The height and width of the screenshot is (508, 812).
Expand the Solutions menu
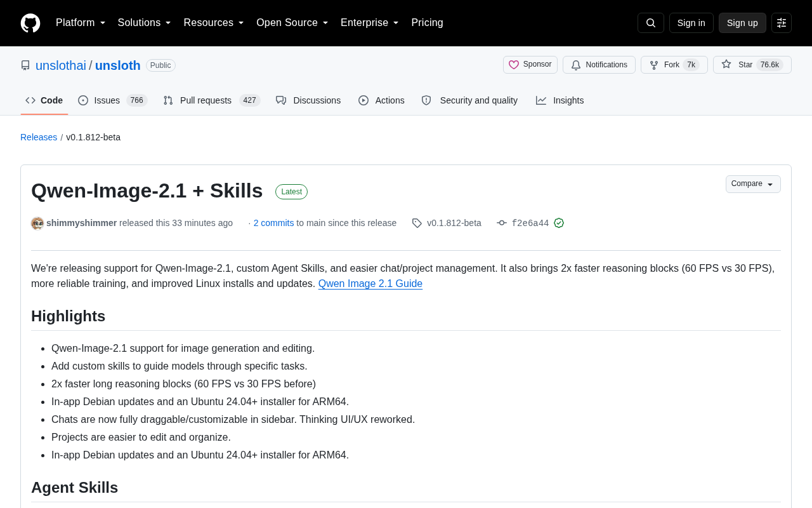(x=145, y=23)
